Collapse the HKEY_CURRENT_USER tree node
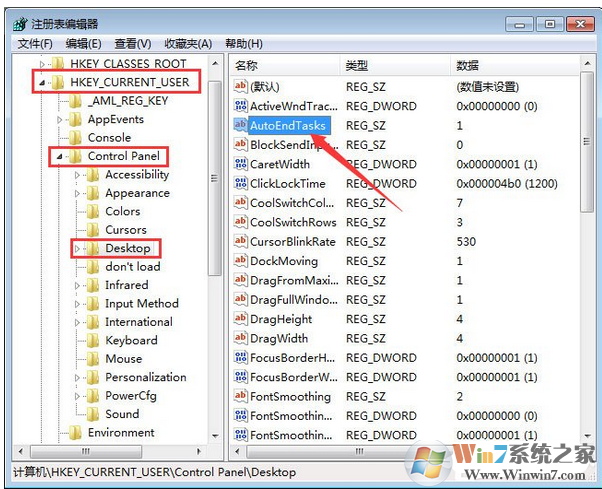The height and width of the screenshot is (489, 602). click(43, 82)
